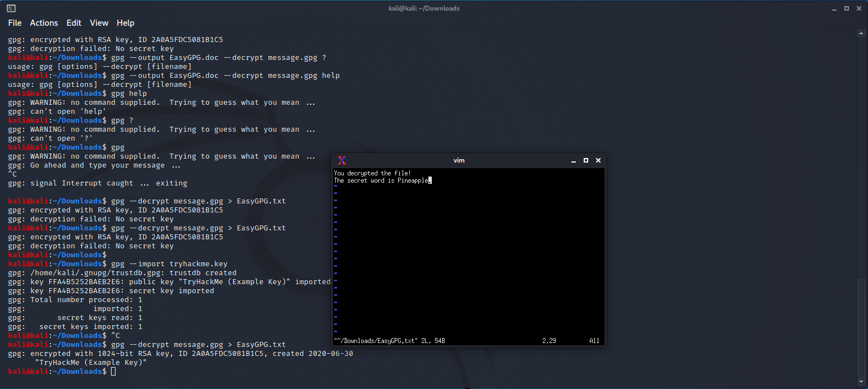Click the terminal scrollbar down arrow
This screenshot has width=868, height=389.
pos(862,383)
